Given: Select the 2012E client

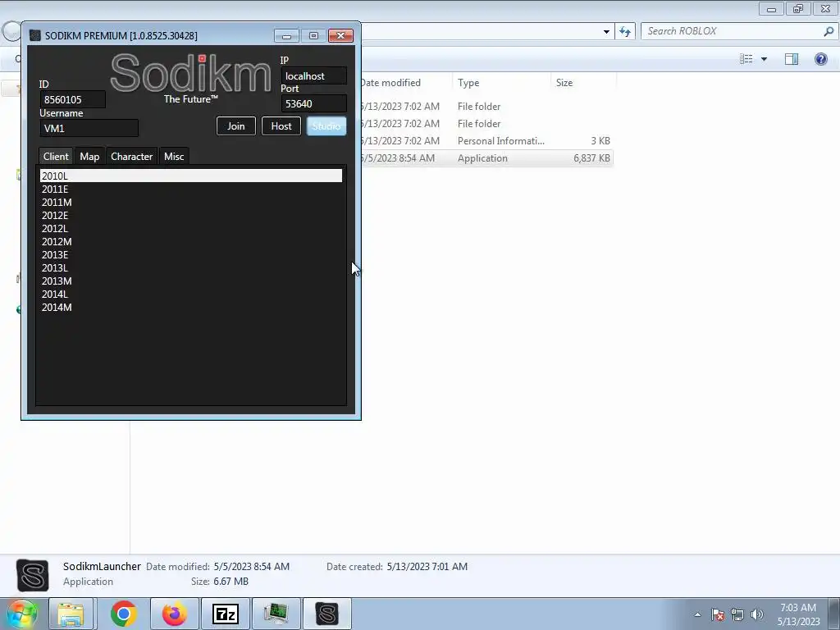Looking at the screenshot, I should (190, 216).
